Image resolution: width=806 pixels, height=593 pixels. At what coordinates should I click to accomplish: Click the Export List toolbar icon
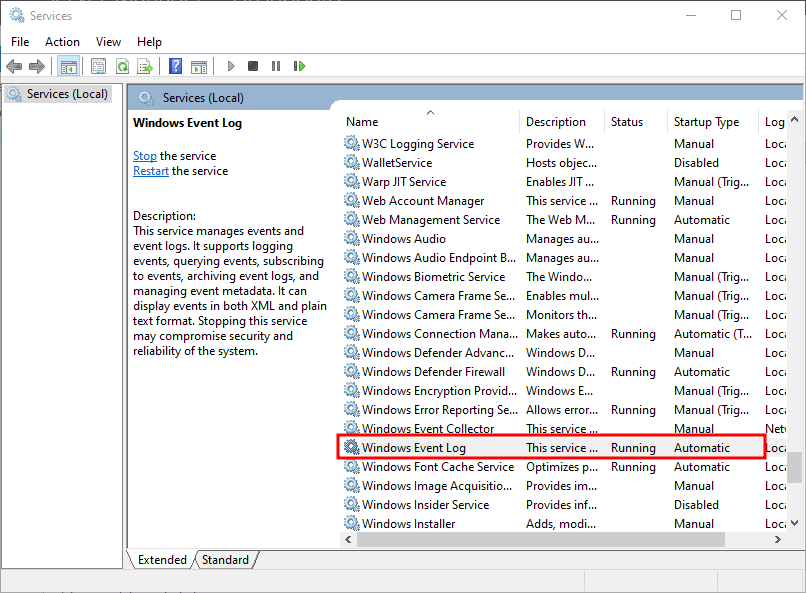point(145,66)
